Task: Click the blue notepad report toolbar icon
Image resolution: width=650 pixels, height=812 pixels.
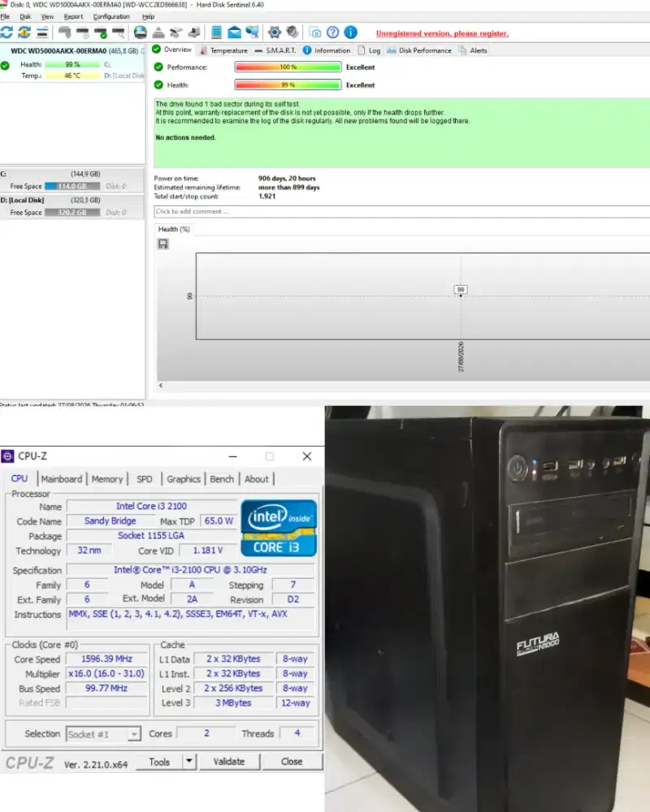Action: tap(216, 32)
